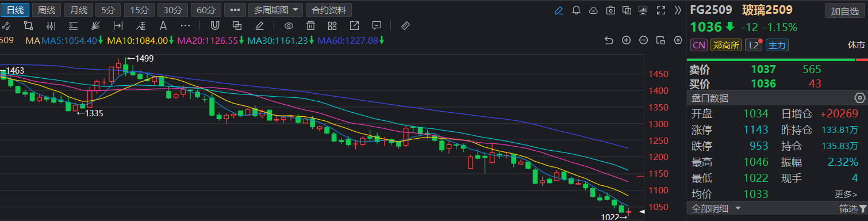The width and height of the screenshot is (868, 221).
Task: Open more drawing tools ellipsis in drawing toolbar
Action: click(x=185, y=25)
